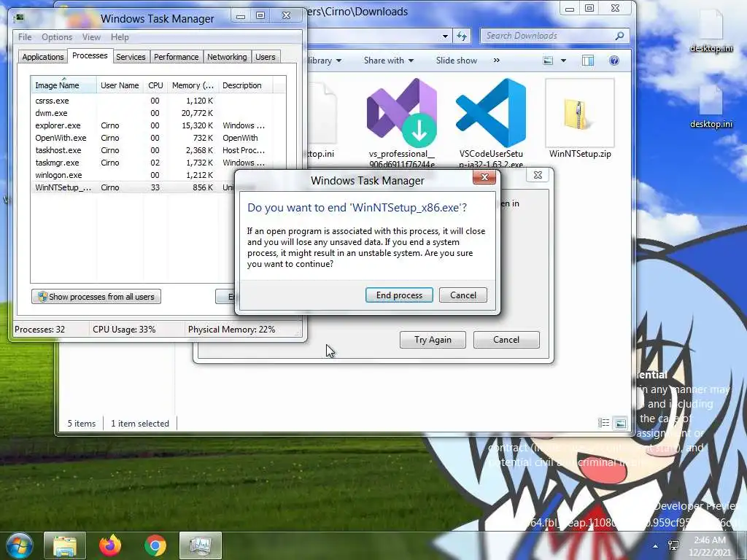Sort processes by CPU column
The height and width of the screenshot is (560, 747).
[155, 85]
